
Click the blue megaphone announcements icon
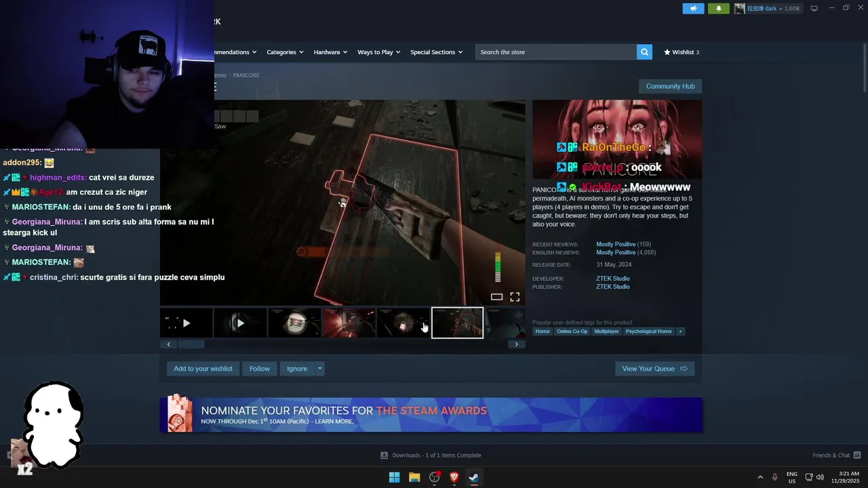693,8
